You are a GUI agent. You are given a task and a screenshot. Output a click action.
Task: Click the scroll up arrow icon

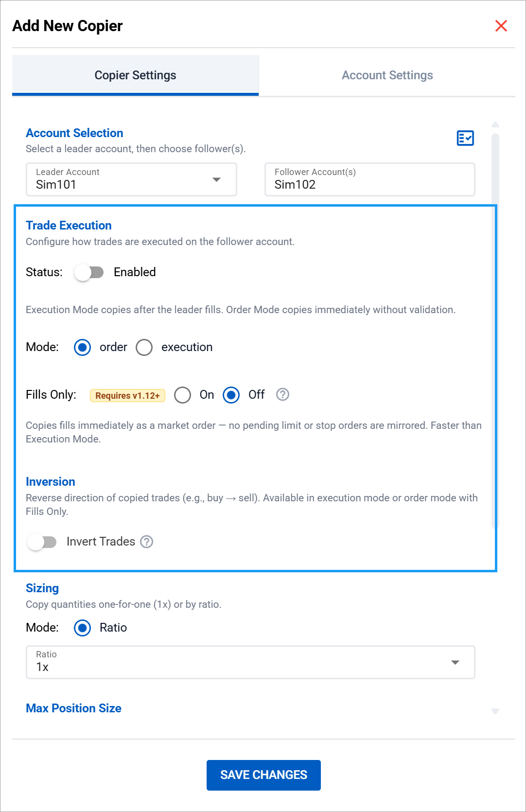(495, 124)
